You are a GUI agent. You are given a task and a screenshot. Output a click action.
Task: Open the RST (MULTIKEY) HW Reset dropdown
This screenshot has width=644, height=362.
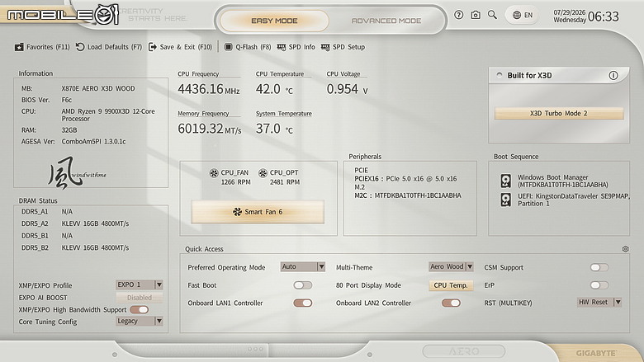pyautogui.click(x=599, y=303)
